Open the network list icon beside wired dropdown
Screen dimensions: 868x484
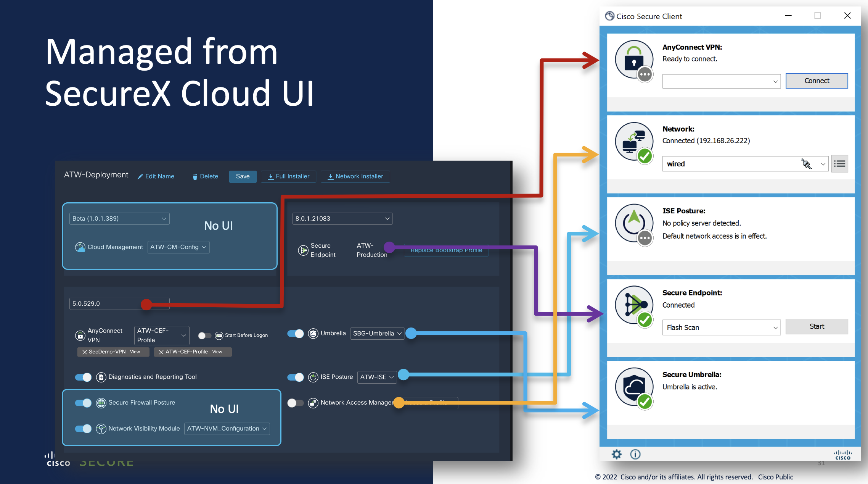tap(839, 163)
